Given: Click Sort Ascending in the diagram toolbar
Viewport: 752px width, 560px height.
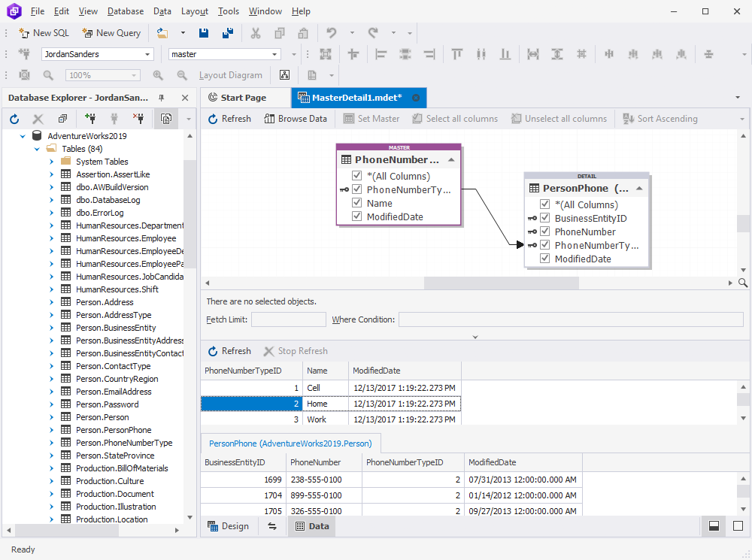Looking at the screenshot, I should pyautogui.click(x=660, y=119).
